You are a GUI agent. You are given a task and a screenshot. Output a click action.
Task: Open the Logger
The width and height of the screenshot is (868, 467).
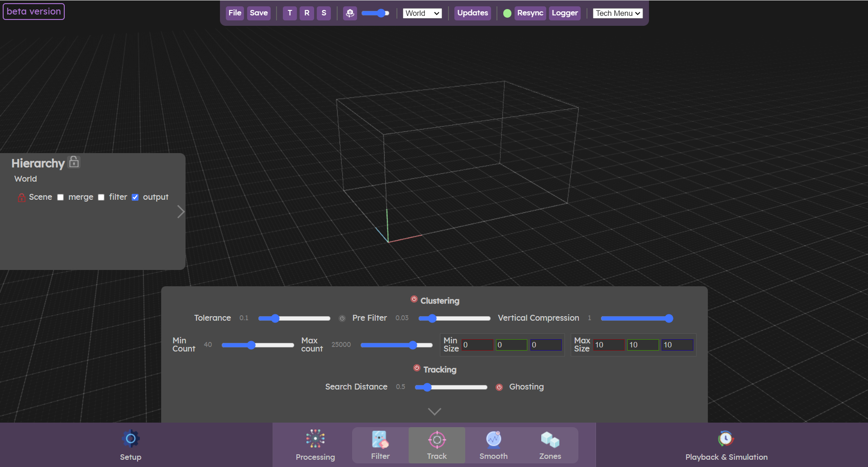coord(564,13)
